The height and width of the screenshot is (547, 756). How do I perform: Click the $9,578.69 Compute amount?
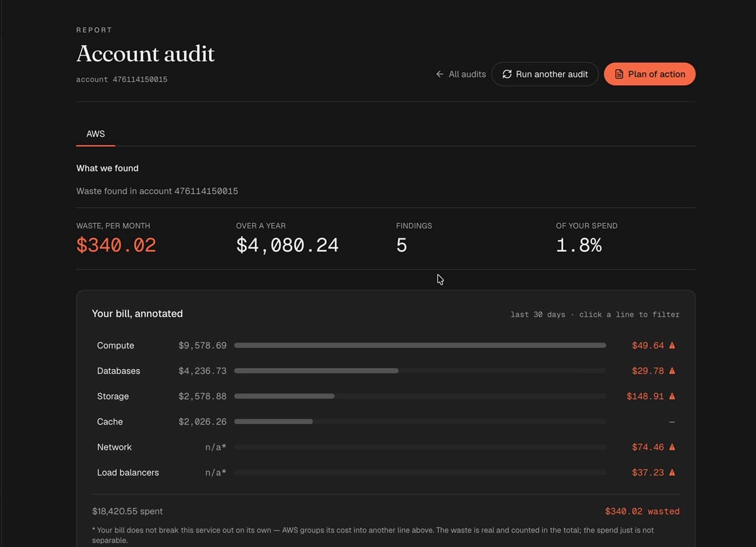(x=202, y=345)
